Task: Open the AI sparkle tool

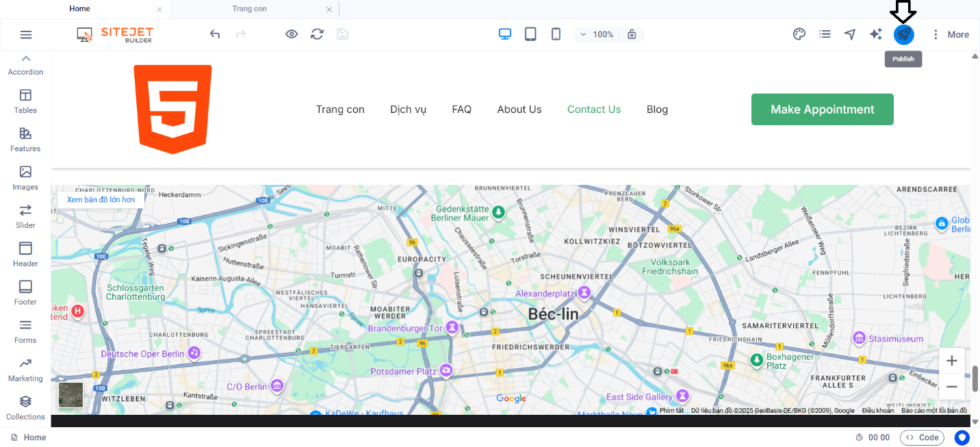Action: click(875, 34)
